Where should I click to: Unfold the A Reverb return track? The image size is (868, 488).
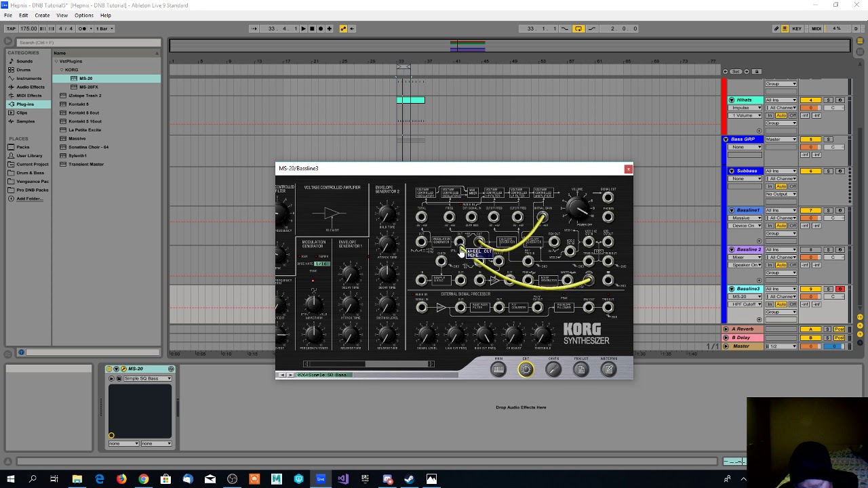[726, 329]
